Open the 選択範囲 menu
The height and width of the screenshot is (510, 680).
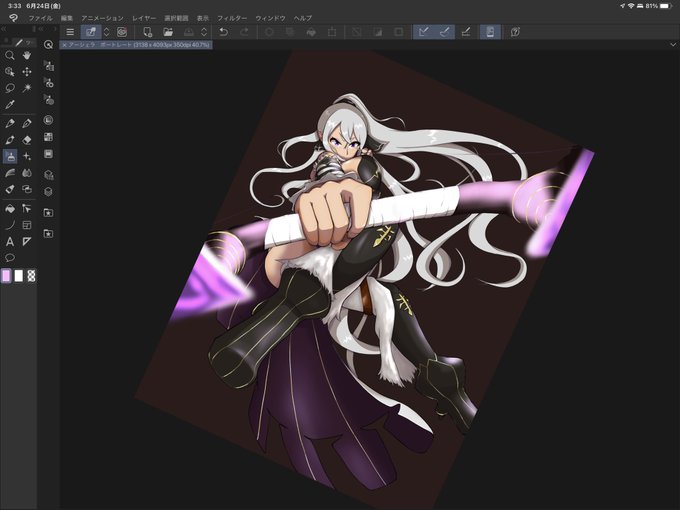click(176, 18)
